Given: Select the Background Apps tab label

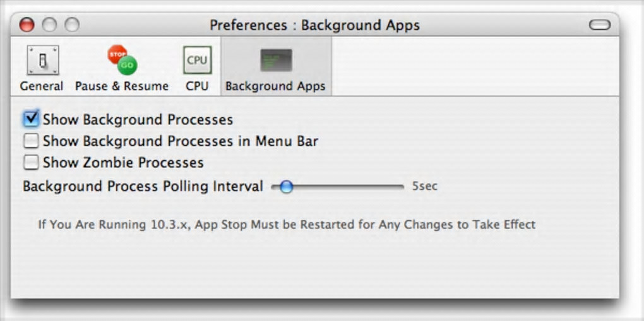Looking at the screenshot, I should (275, 86).
